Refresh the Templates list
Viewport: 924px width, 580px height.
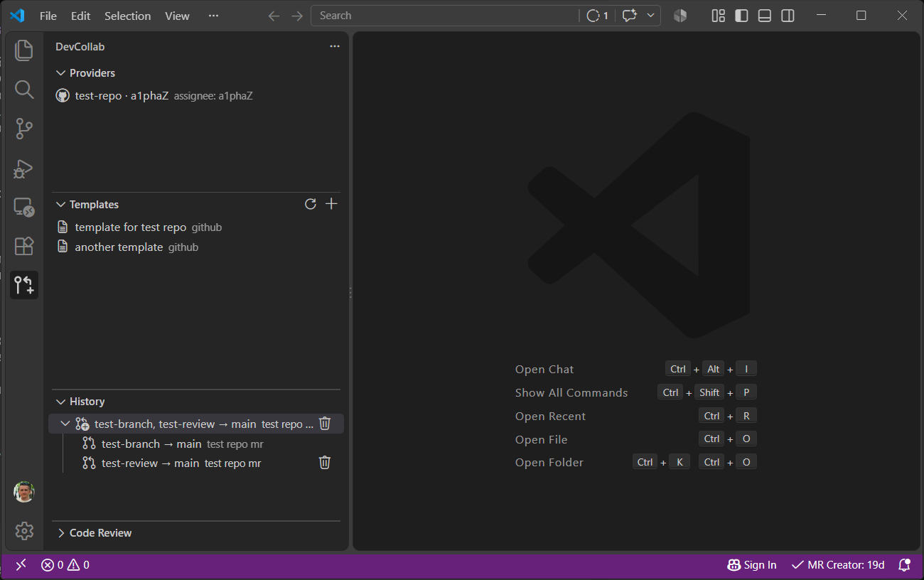click(311, 204)
